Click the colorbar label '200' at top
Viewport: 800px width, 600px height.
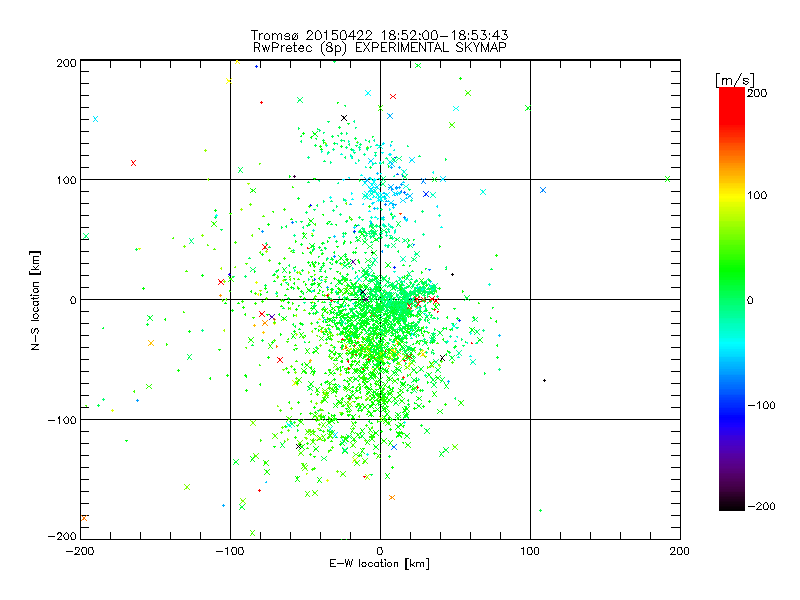click(757, 93)
